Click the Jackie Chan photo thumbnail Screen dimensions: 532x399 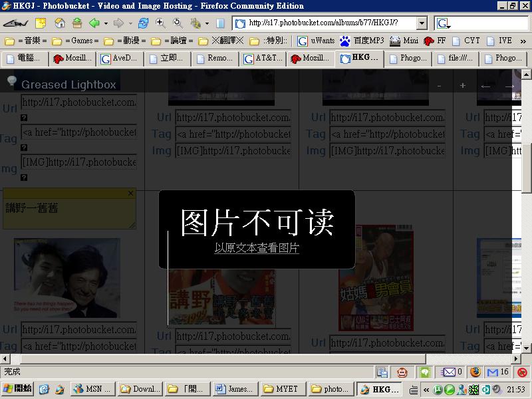pos(67,277)
